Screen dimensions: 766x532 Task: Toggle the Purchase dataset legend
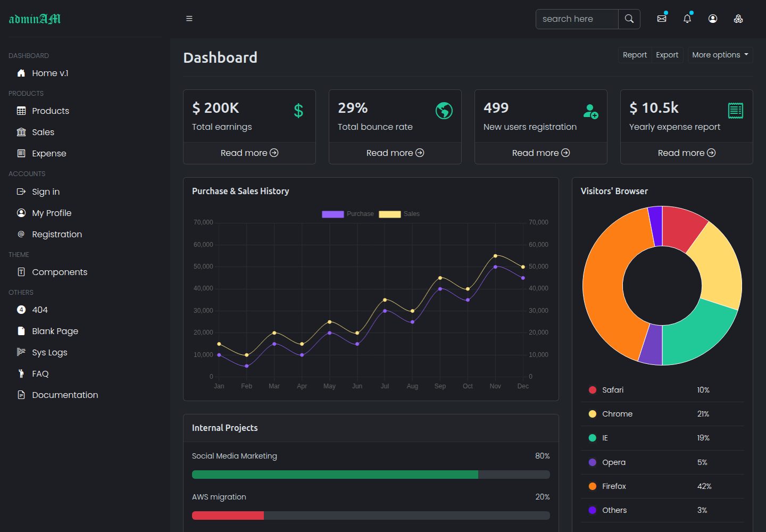[x=347, y=214]
